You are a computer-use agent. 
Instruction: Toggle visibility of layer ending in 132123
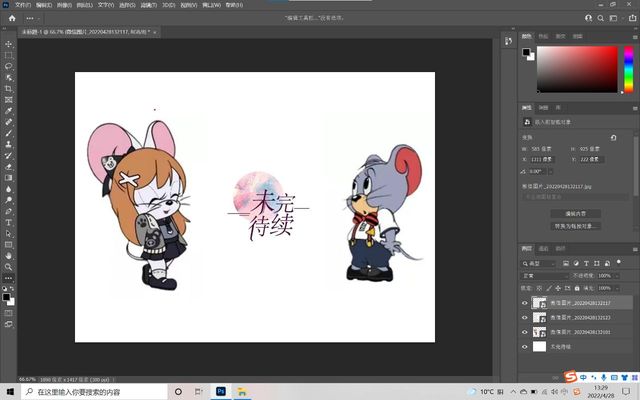click(525, 317)
